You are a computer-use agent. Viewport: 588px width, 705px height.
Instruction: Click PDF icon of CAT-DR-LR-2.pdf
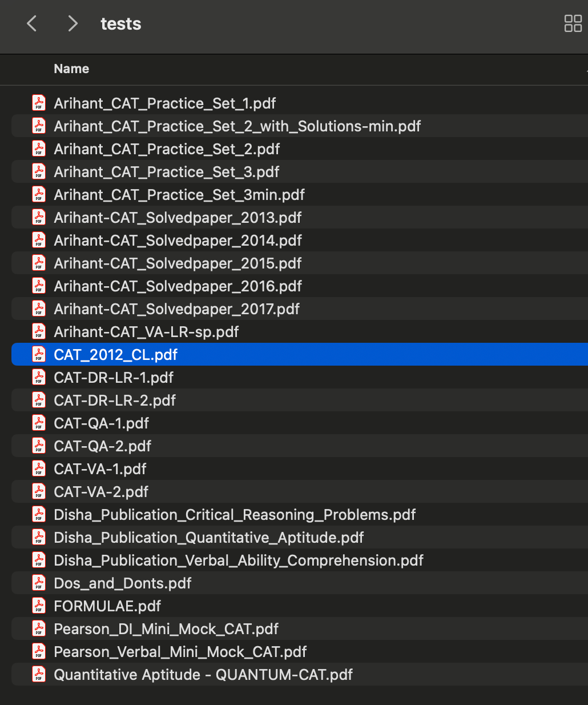39,400
